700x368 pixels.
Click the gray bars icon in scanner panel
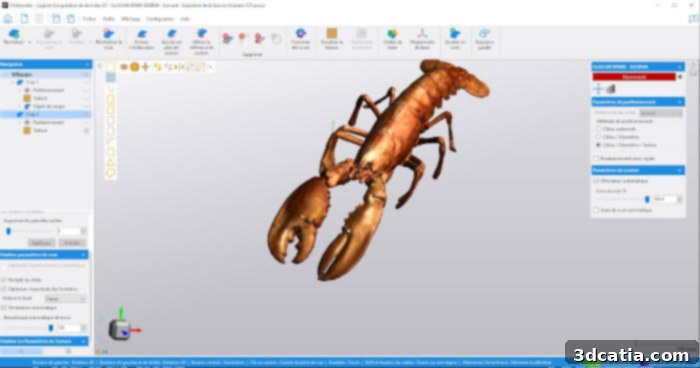(x=611, y=89)
